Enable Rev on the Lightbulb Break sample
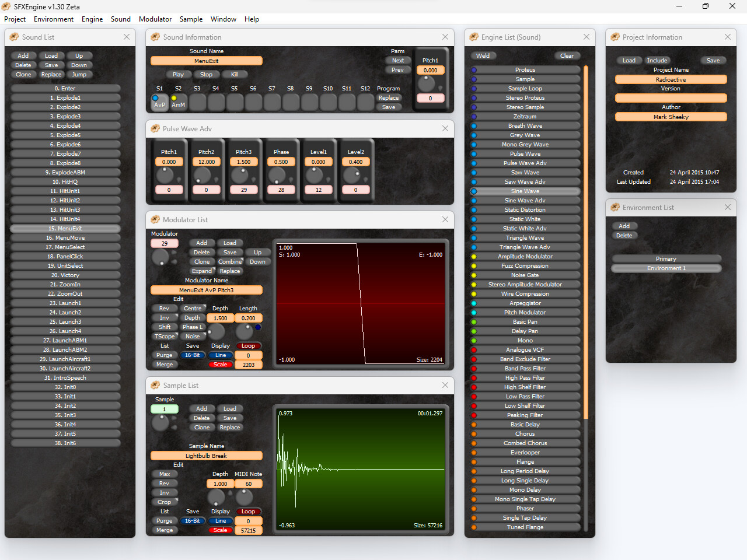 coord(165,484)
